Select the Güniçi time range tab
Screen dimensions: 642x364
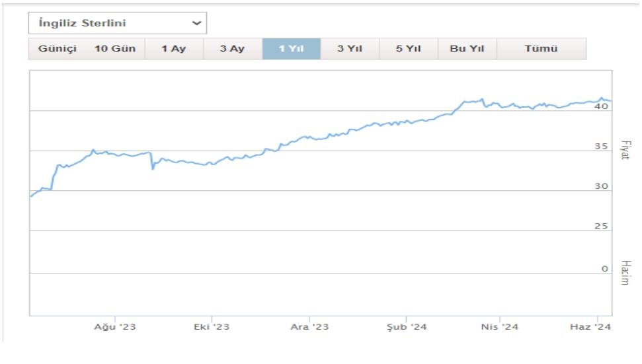(x=58, y=49)
